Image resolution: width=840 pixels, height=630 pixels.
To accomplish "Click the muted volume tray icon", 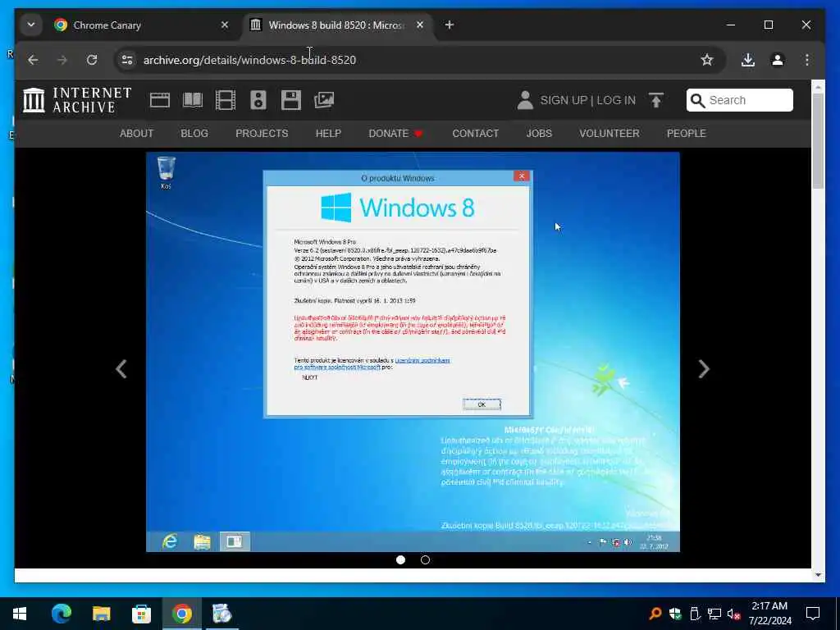I will [734, 614].
